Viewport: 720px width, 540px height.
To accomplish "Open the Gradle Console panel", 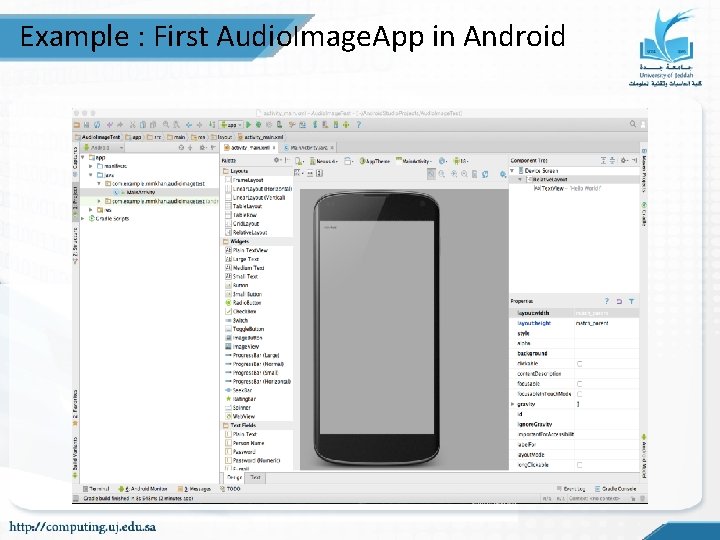I will (616, 489).
